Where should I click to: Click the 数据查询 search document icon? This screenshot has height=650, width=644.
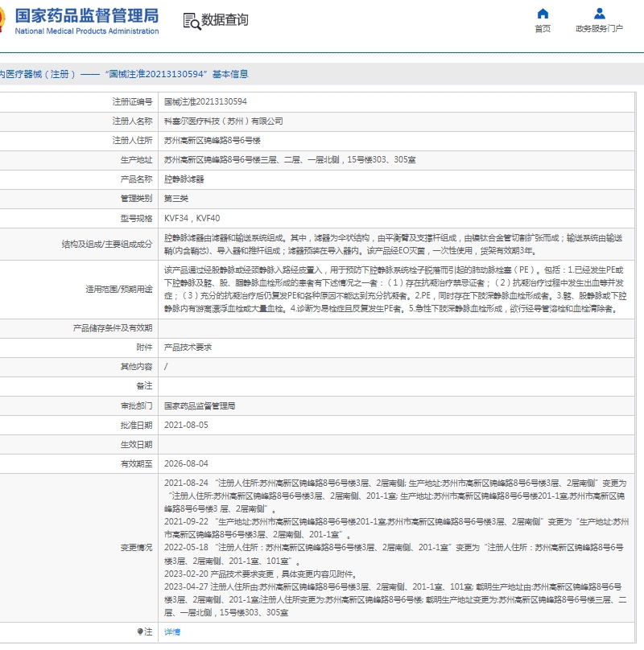[192, 21]
